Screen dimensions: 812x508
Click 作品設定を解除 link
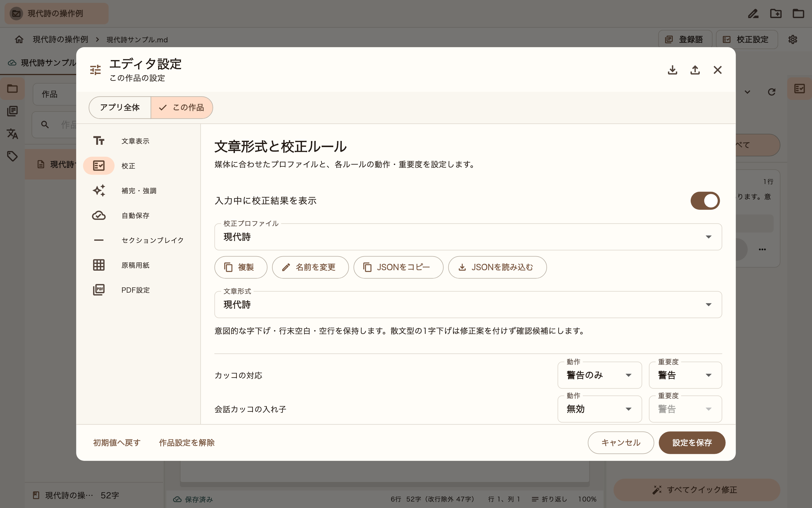pos(187,443)
